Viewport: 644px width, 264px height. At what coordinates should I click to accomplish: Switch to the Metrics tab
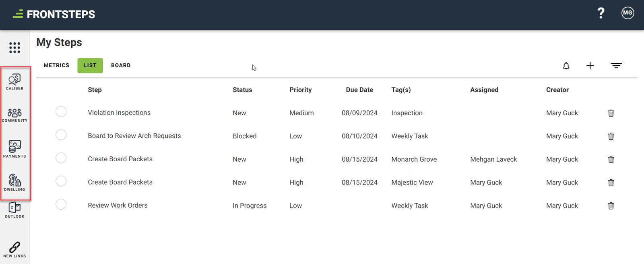pyautogui.click(x=56, y=65)
